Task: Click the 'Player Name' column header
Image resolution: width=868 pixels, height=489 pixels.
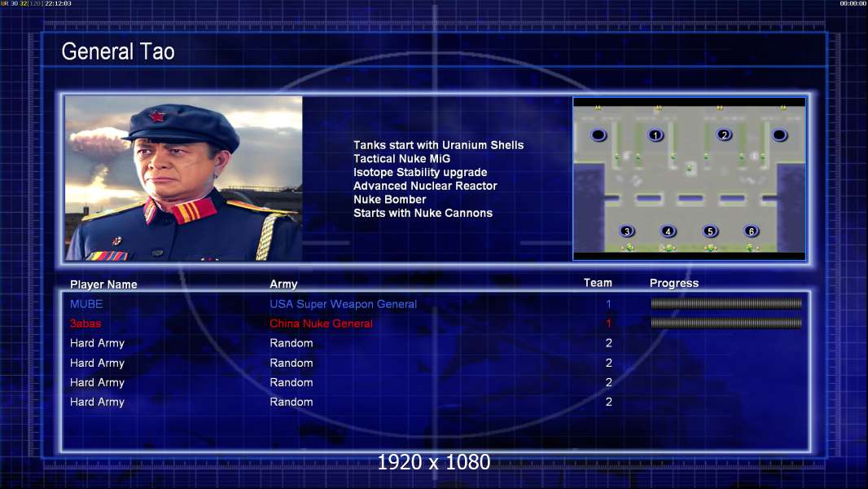Action: pos(103,284)
